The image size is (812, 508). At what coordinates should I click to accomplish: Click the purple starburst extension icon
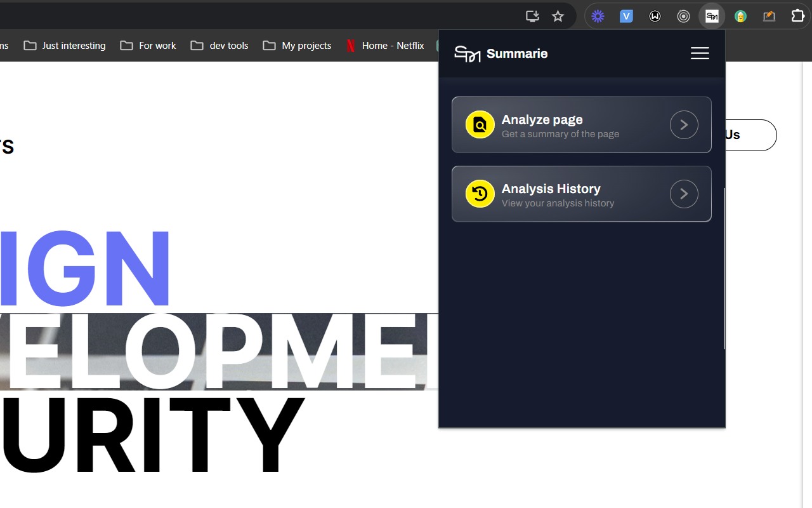click(x=598, y=17)
